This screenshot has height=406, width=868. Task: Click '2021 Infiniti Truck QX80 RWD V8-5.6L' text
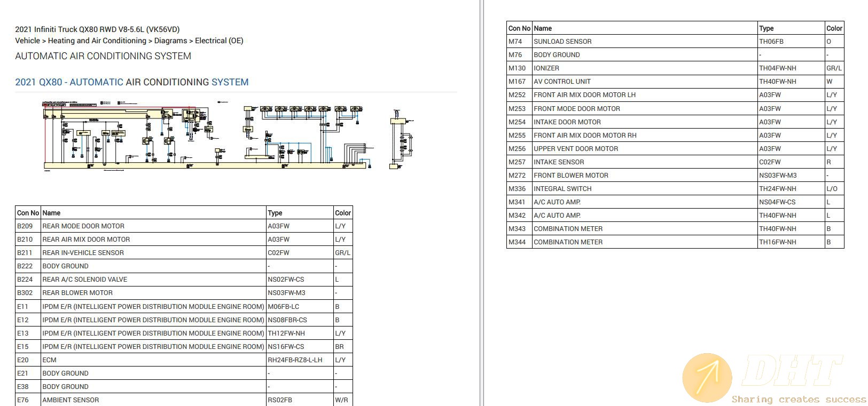click(97, 29)
